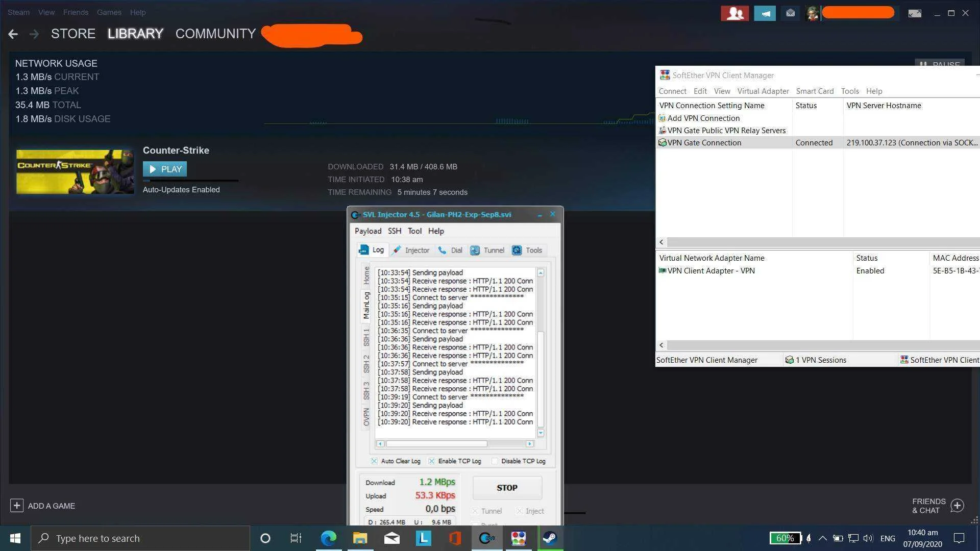The image size is (980, 551).
Task: Show hidden system tray icons
Action: (823, 538)
